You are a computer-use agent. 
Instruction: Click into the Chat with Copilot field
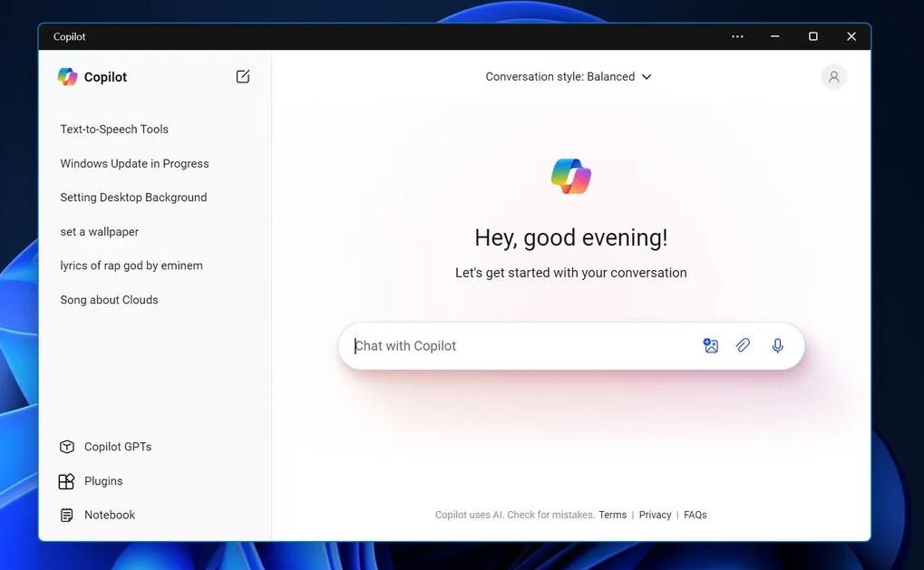tap(517, 346)
